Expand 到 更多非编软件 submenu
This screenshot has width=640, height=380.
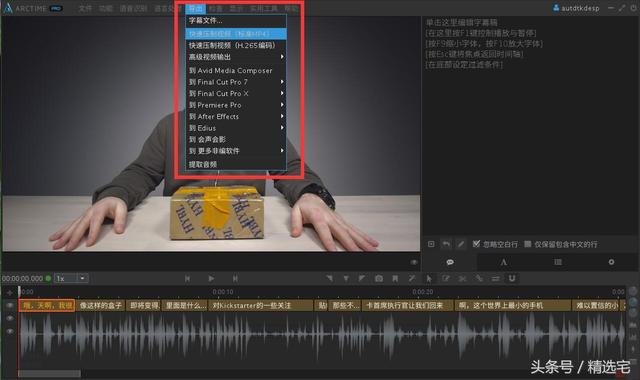236,151
